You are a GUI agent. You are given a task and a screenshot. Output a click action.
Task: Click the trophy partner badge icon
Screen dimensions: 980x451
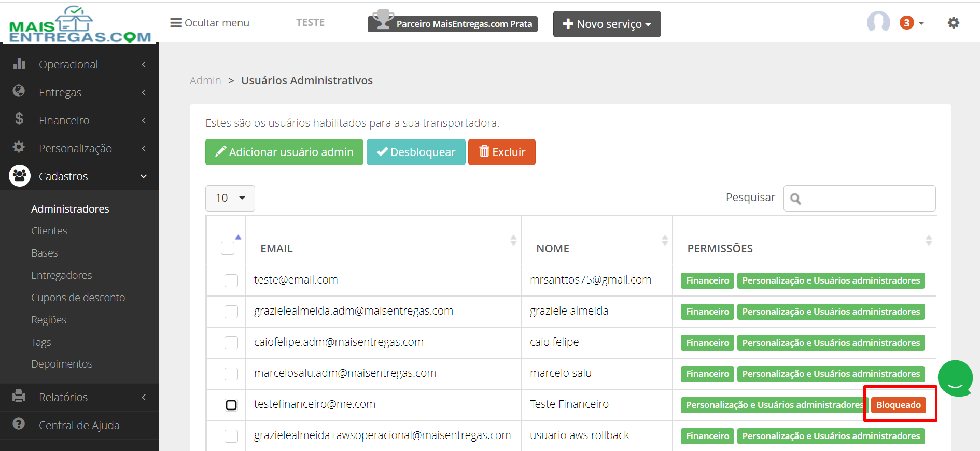383,20
